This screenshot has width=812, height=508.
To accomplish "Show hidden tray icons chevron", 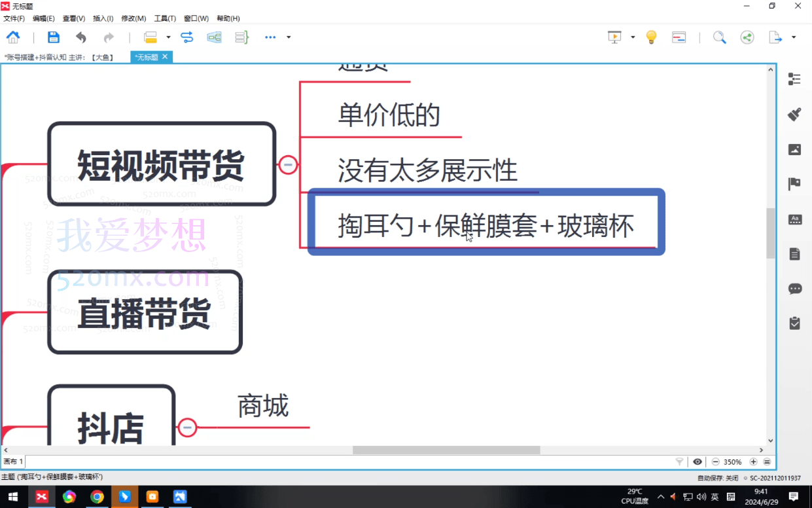I will point(661,497).
